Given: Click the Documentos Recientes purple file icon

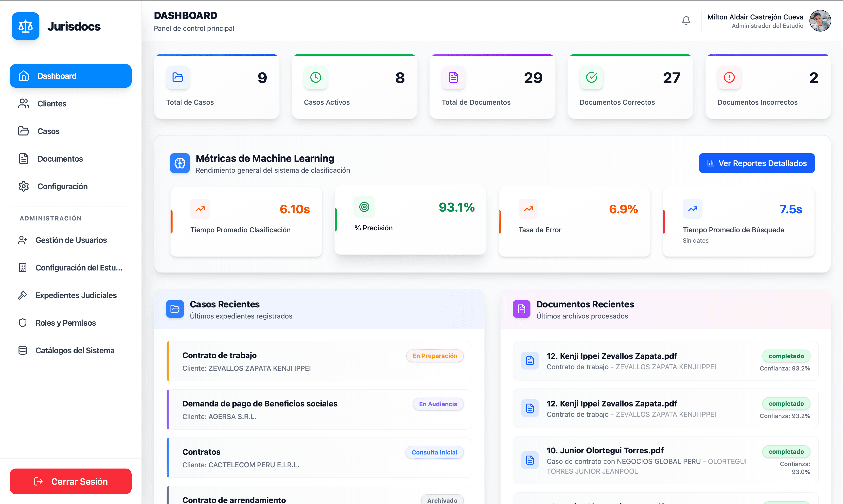Looking at the screenshot, I should point(522,309).
